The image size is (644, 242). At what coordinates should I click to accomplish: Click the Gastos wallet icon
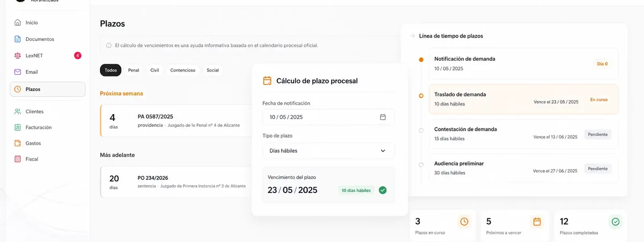point(18,144)
